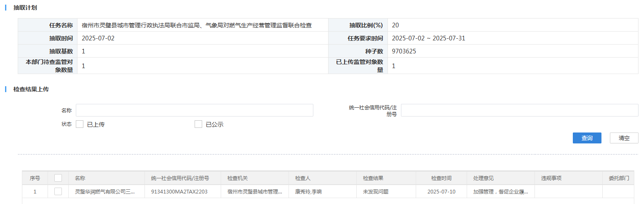This screenshot has height=204, width=644.
Task: Click the 检查人 column header
Action: (x=303, y=178)
